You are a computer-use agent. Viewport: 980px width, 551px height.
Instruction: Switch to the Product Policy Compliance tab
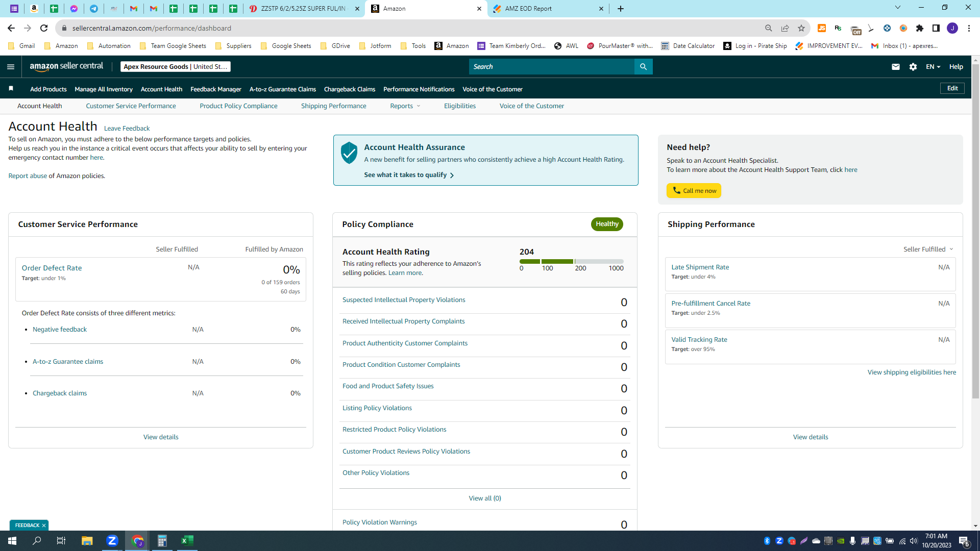pos(238,106)
